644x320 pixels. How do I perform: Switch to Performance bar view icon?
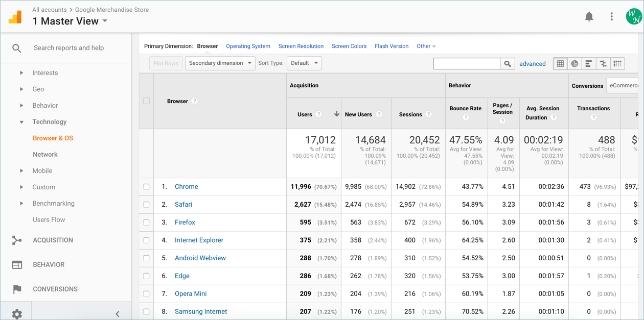(x=589, y=64)
